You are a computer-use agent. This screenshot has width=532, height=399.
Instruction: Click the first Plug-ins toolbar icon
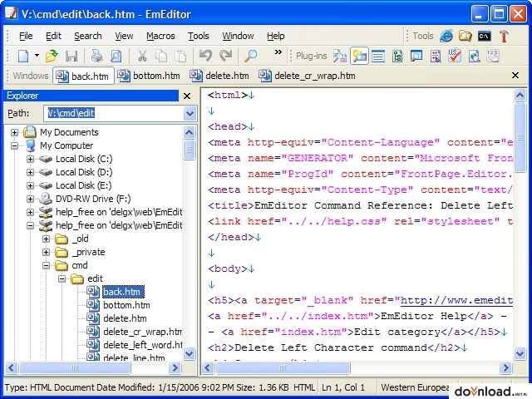tap(340, 56)
